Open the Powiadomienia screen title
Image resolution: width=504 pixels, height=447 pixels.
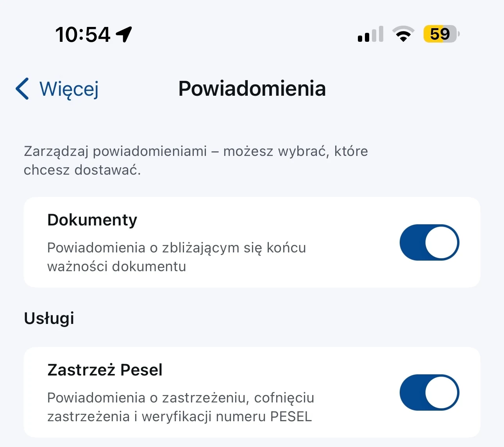pos(252,89)
